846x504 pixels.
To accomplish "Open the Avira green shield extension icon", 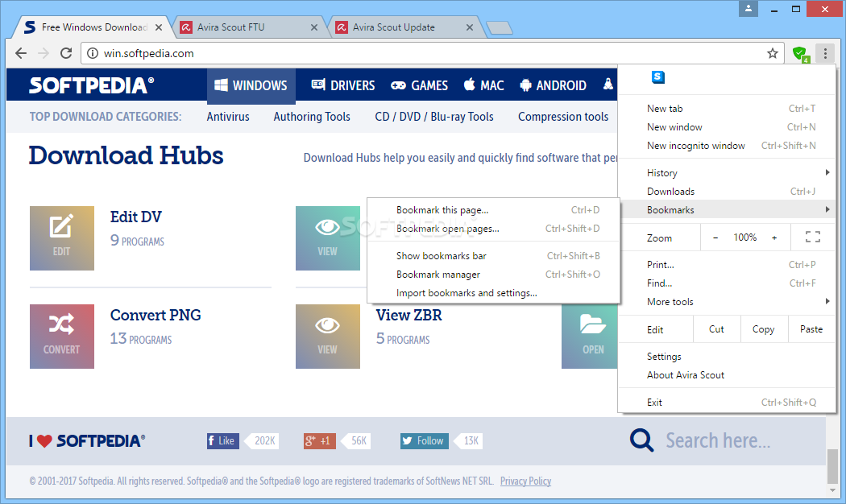I will [801, 54].
